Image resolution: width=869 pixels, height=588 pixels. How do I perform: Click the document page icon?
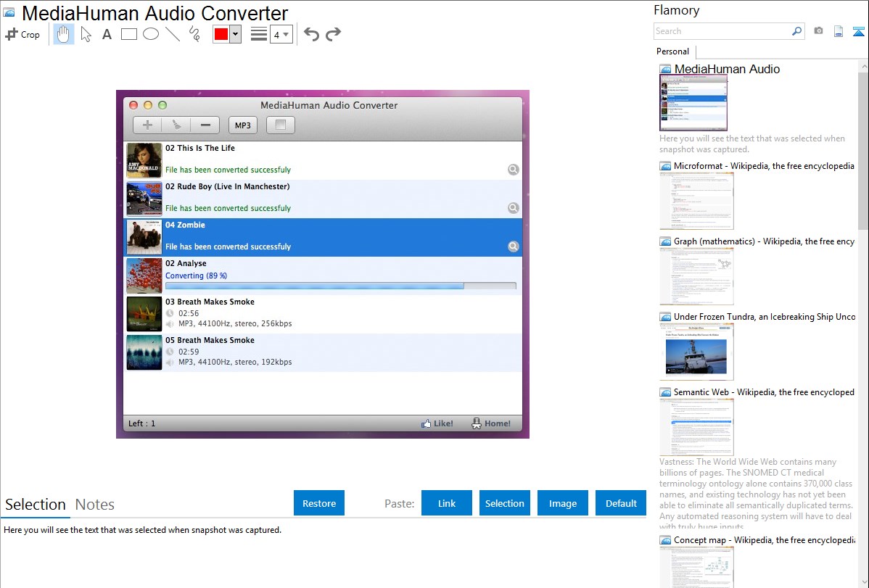click(x=839, y=31)
